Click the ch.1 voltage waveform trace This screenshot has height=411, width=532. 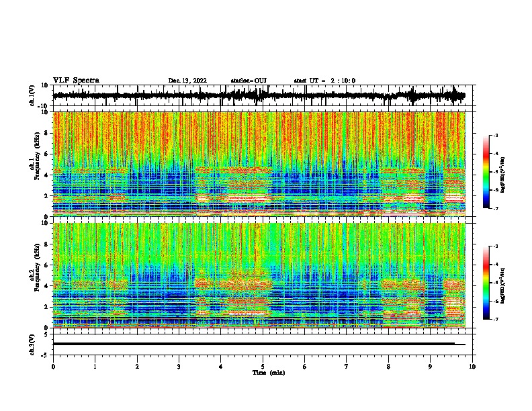(x=259, y=95)
